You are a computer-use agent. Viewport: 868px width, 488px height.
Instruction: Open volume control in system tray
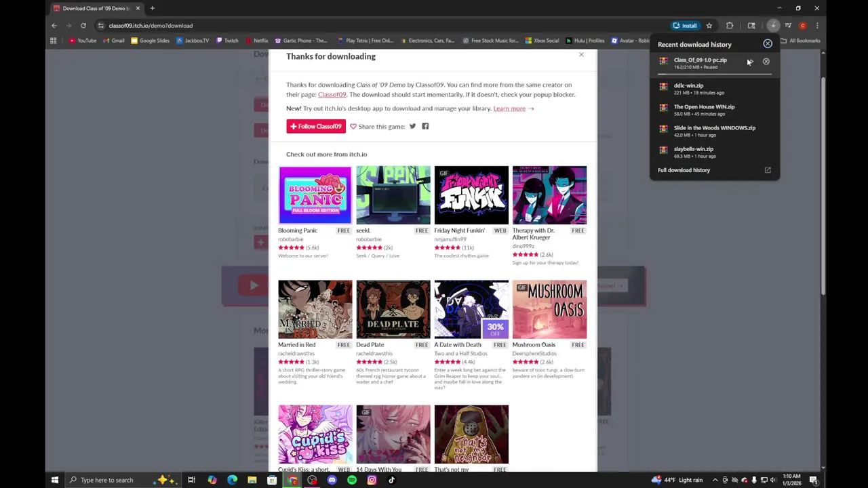click(x=774, y=480)
